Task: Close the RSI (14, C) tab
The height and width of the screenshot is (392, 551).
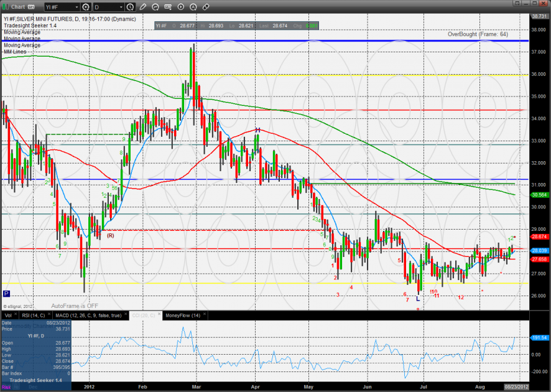Action: [49, 315]
